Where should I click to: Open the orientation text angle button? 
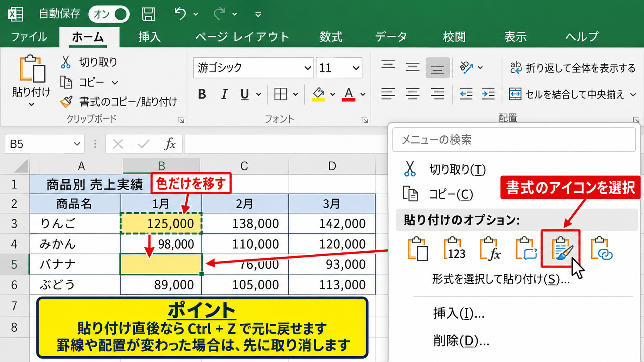(466, 68)
